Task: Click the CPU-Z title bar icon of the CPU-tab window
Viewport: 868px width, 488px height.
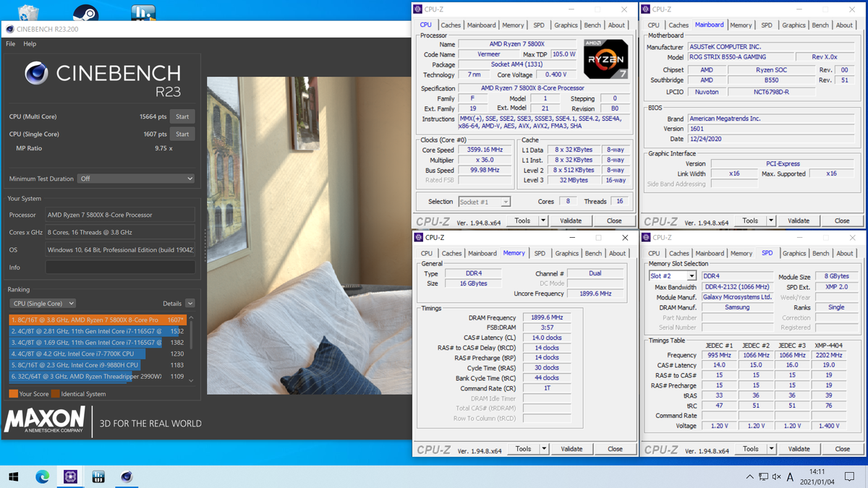Action: coord(418,9)
